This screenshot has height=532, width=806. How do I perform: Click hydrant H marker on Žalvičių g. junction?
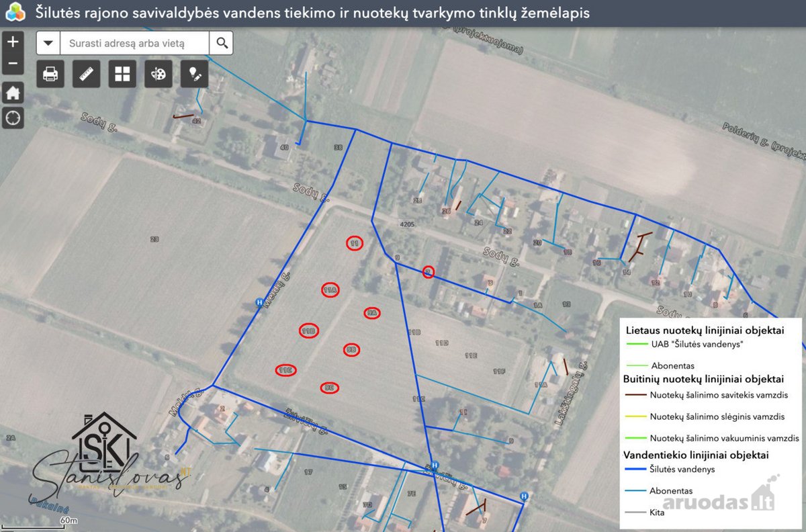(435, 464)
